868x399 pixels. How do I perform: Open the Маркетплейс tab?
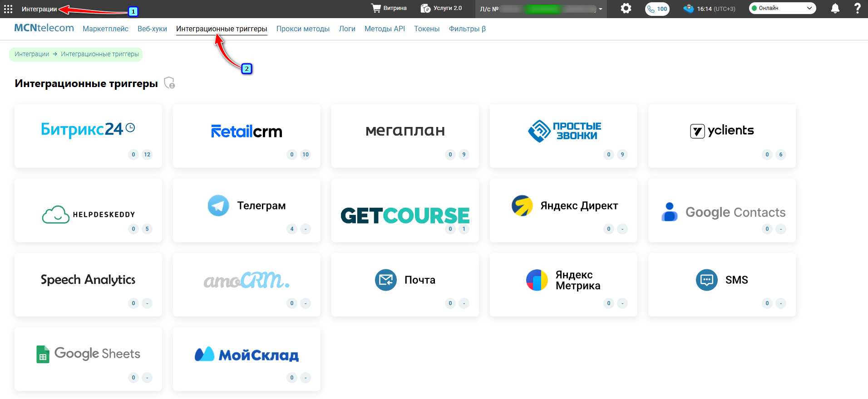pyautogui.click(x=105, y=29)
